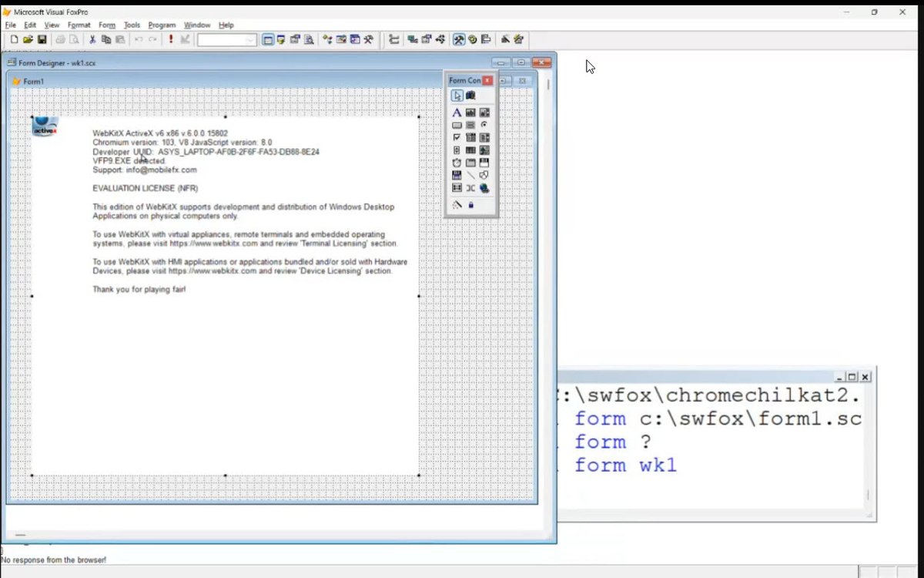
Task: Select the Command Group control tool
Action: [x=470, y=125]
